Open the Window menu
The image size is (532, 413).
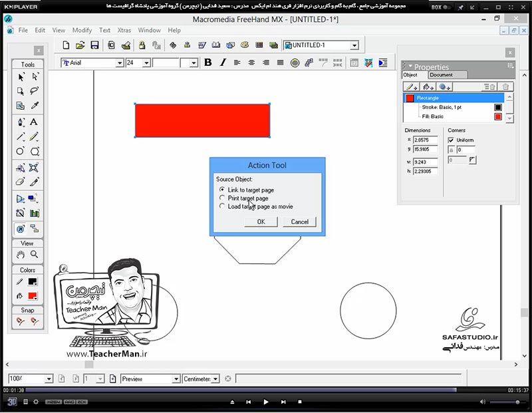pos(149,30)
